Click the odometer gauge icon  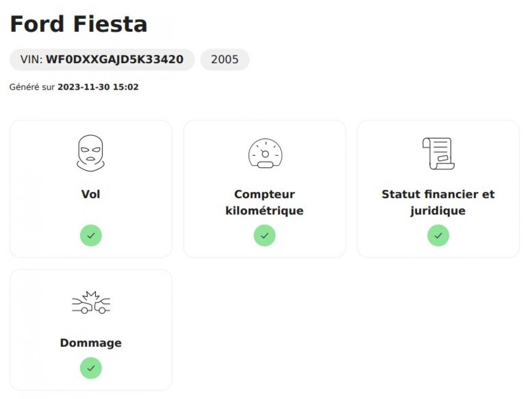[265, 153]
